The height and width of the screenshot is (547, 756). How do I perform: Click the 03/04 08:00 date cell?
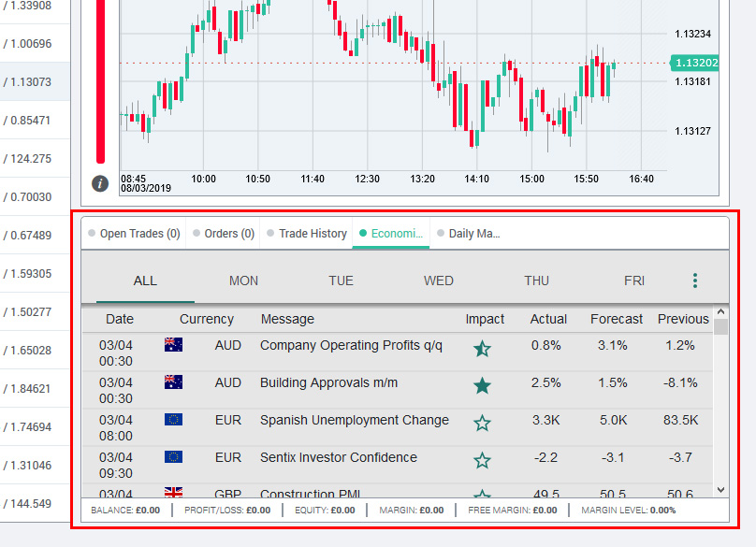point(116,428)
